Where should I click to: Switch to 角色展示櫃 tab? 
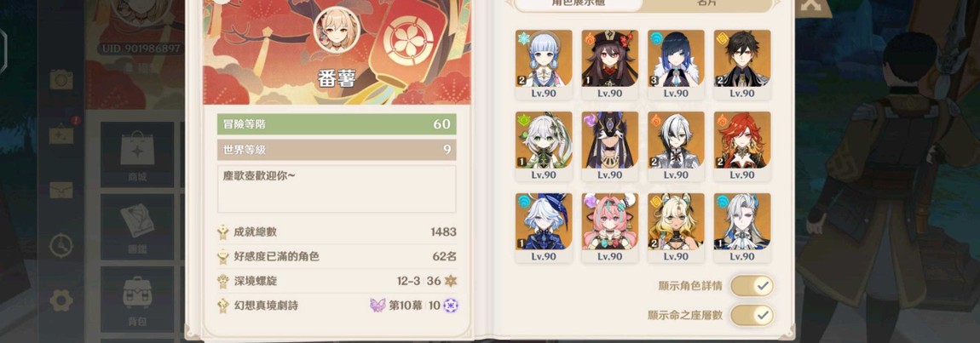[x=577, y=3]
